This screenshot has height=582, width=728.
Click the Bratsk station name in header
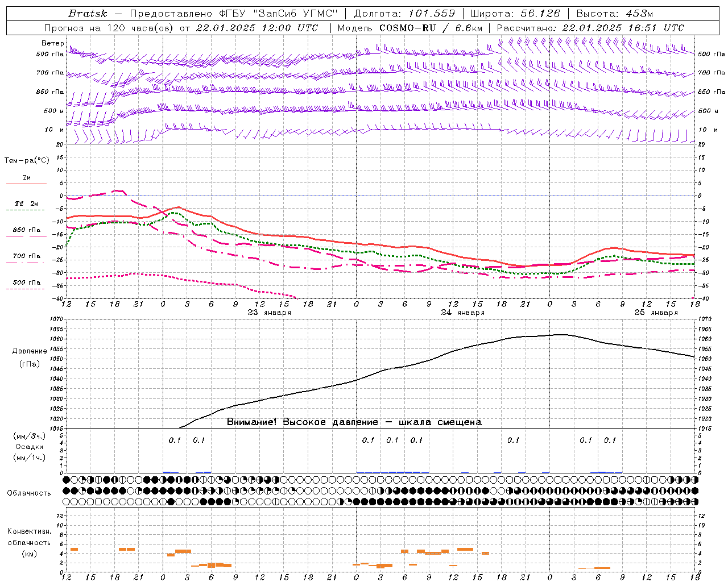[88, 14]
